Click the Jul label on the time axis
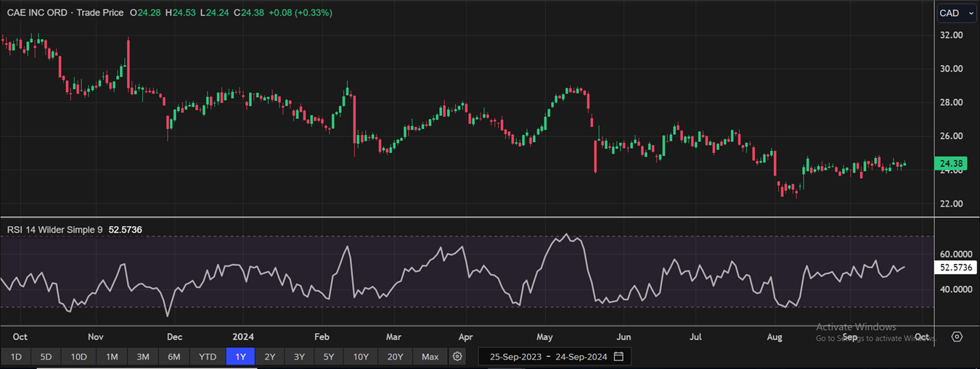The image size is (980, 369). click(695, 337)
